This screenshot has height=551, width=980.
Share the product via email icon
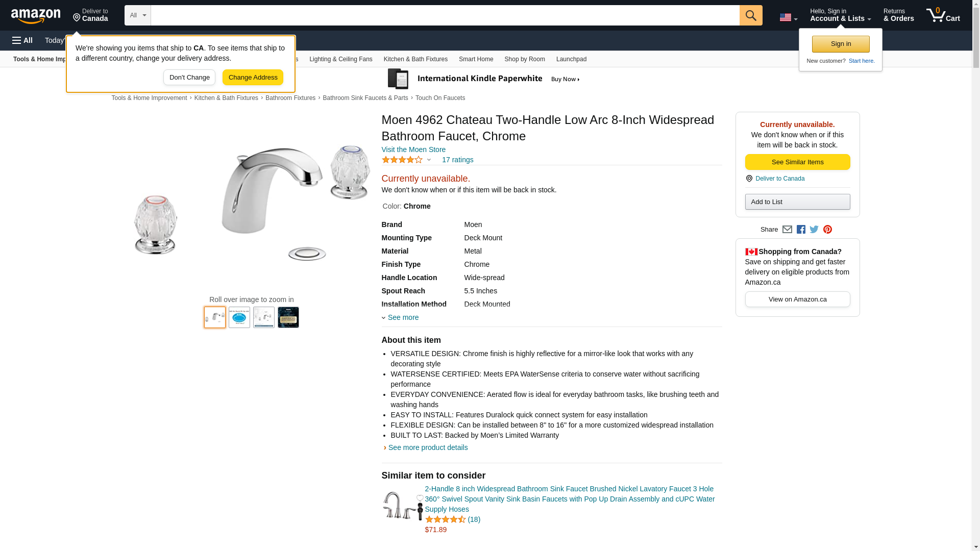[787, 230]
